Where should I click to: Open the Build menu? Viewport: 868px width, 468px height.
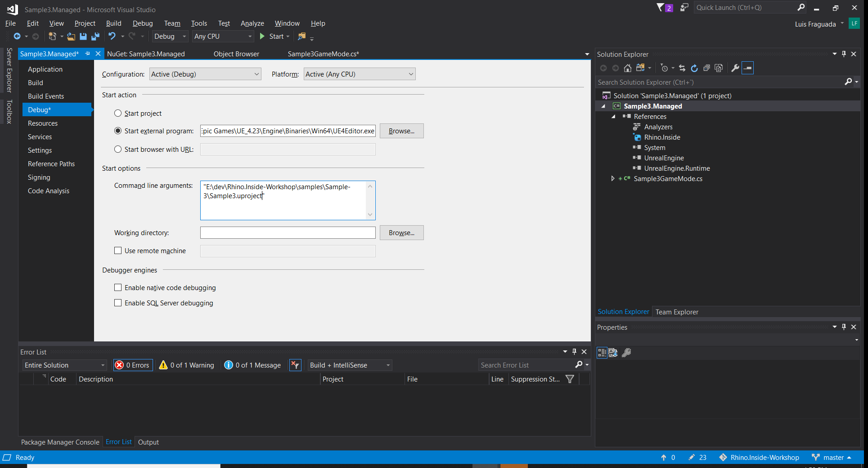click(x=113, y=23)
